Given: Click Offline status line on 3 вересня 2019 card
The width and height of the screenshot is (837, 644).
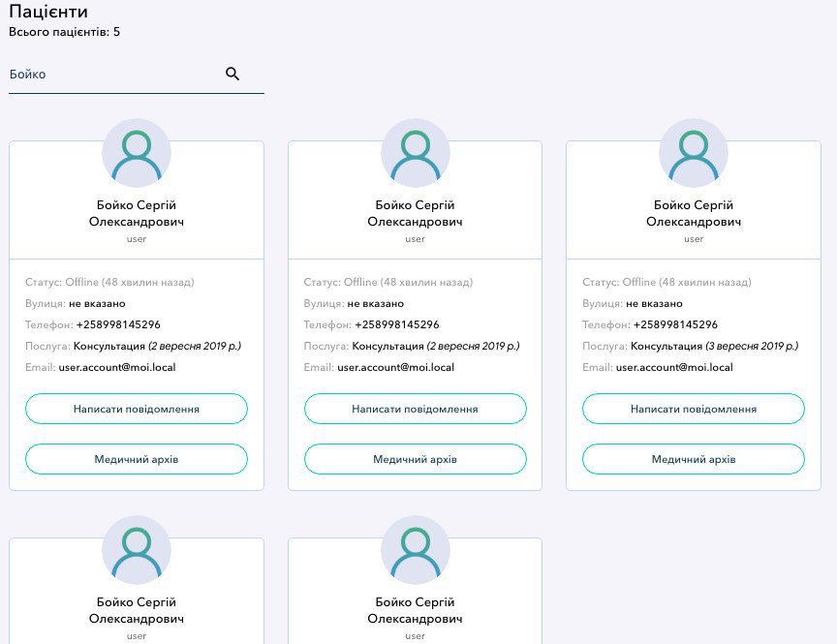Looking at the screenshot, I should click(666, 282).
